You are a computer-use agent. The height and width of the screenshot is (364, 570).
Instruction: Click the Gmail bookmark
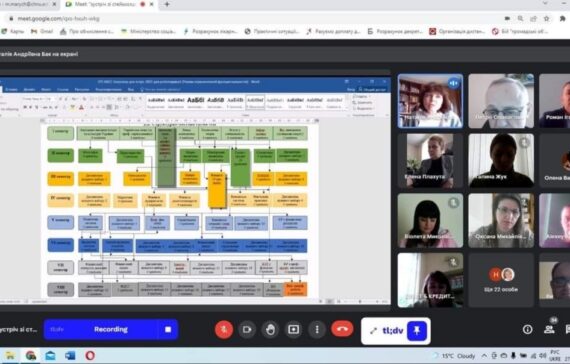(x=42, y=32)
